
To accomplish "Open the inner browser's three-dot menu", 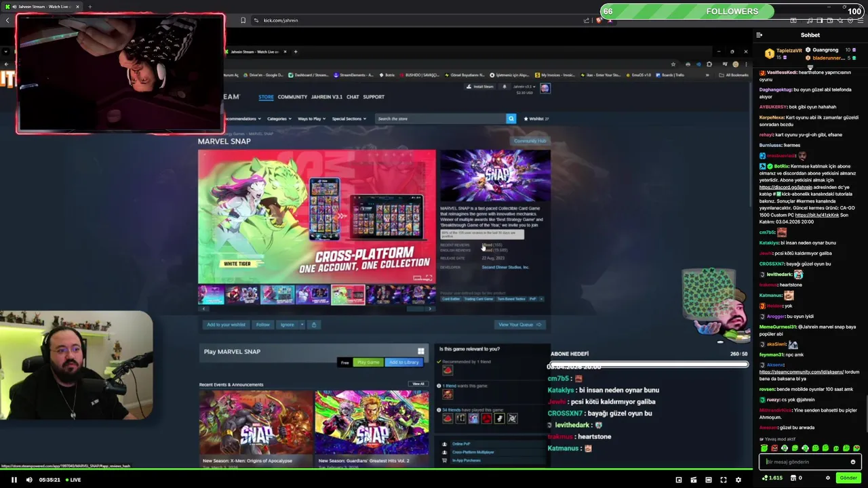I will pos(746,64).
